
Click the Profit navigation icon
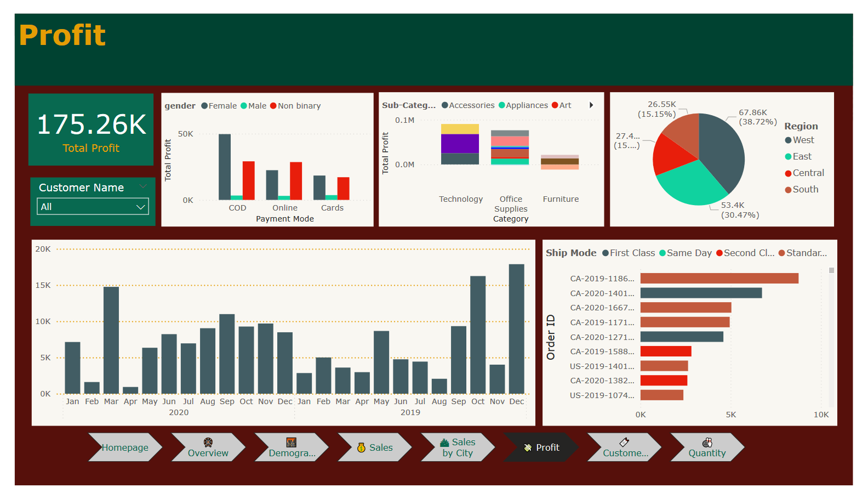[528, 447]
